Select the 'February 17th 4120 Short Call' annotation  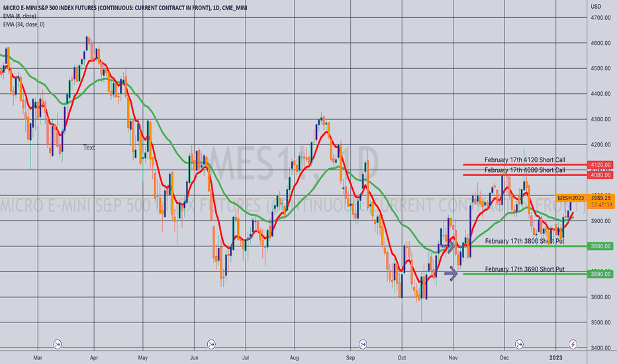click(524, 159)
